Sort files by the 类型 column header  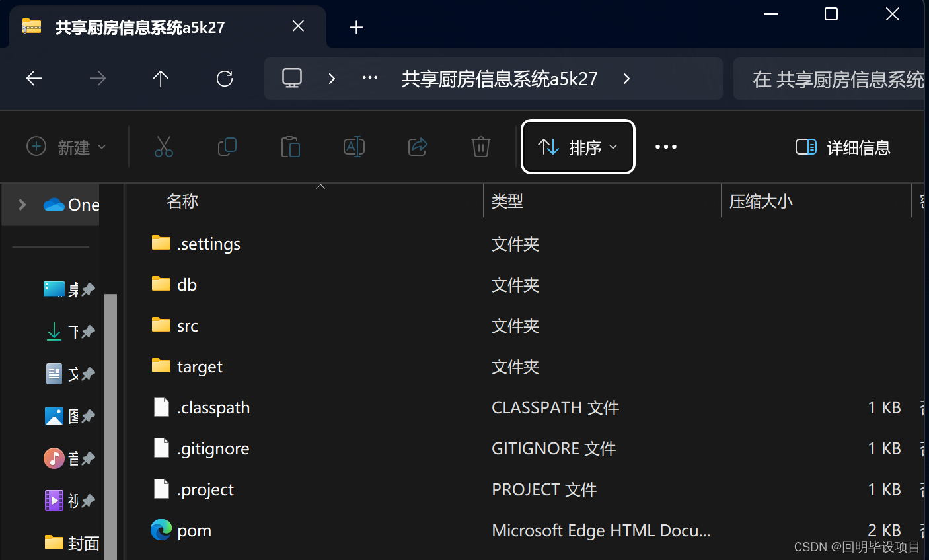click(x=507, y=201)
